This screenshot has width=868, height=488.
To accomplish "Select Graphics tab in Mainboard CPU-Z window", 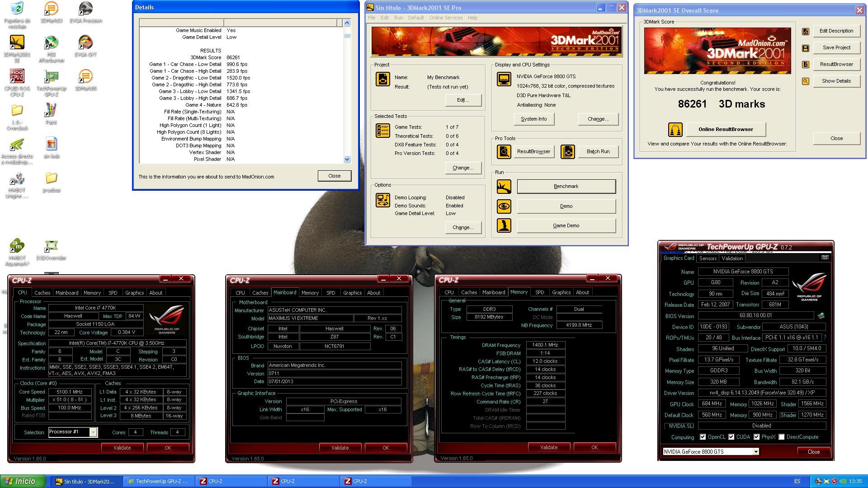I will point(352,293).
